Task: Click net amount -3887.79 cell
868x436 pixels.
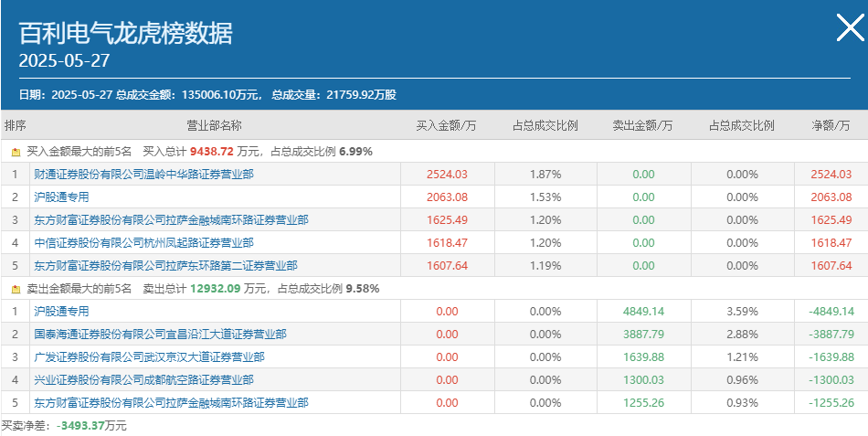Action: pos(831,335)
